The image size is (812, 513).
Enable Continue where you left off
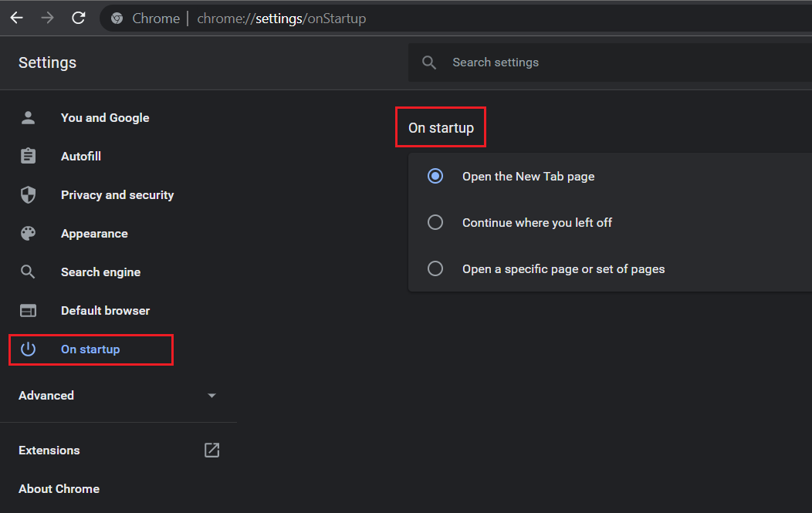435,222
